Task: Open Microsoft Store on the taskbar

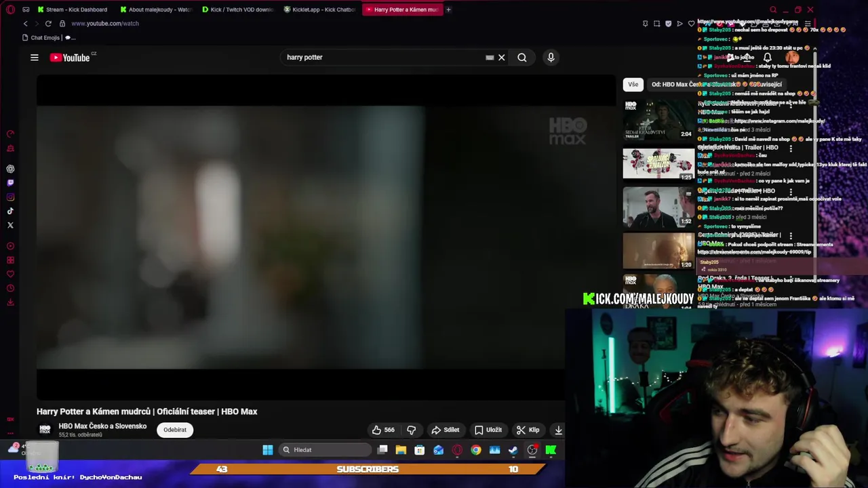Action: [420, 450]
